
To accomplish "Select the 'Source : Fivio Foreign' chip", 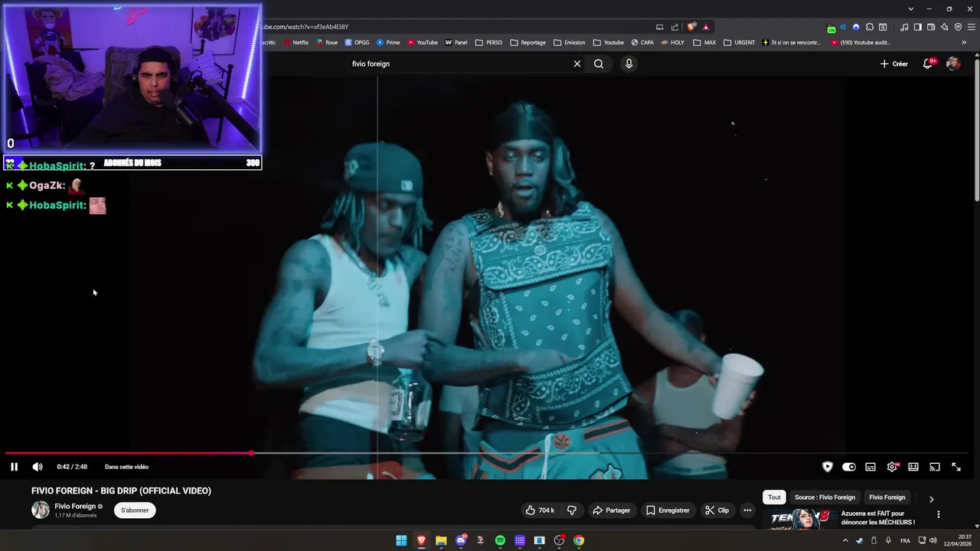I will (x=825, y=497).
